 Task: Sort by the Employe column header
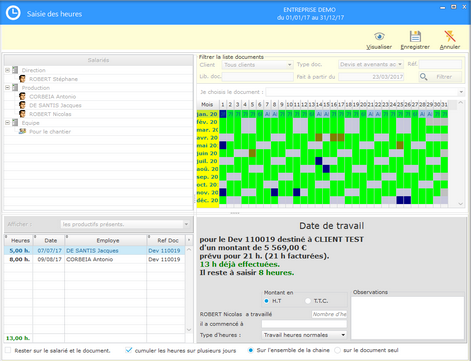point(106,240)
